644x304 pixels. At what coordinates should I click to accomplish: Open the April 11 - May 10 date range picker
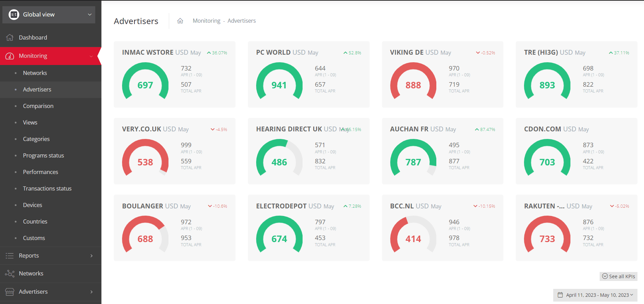point(595,295)
